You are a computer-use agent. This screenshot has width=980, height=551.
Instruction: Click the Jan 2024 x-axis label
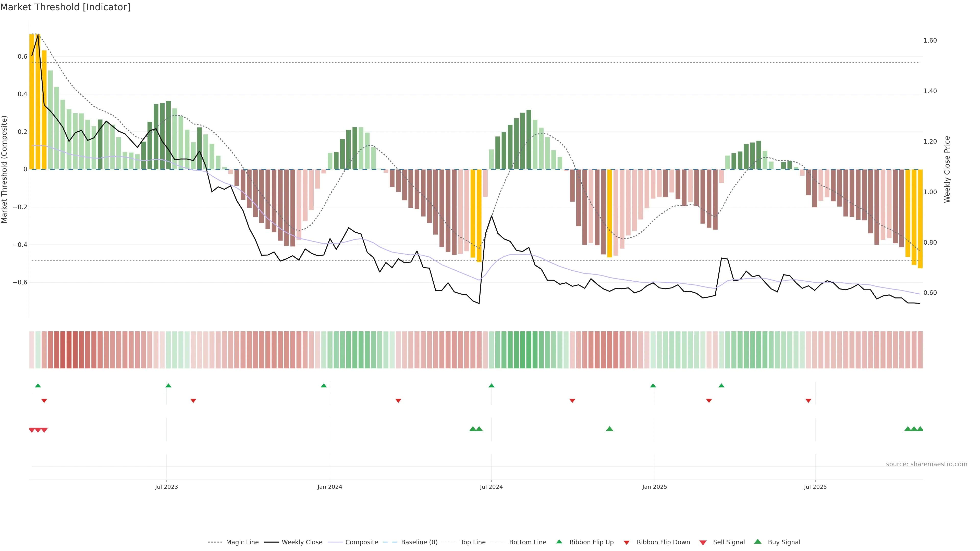(329, 487)
